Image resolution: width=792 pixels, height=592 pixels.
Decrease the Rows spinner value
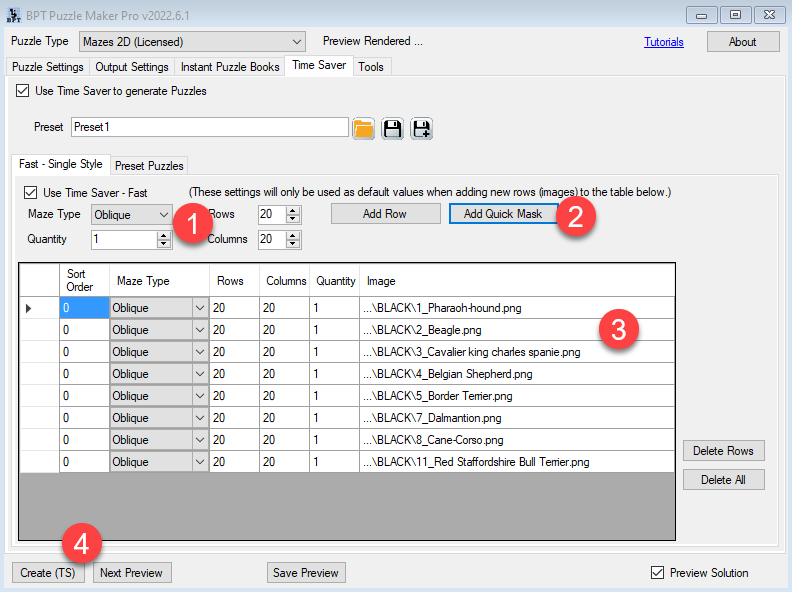point(293,219)
